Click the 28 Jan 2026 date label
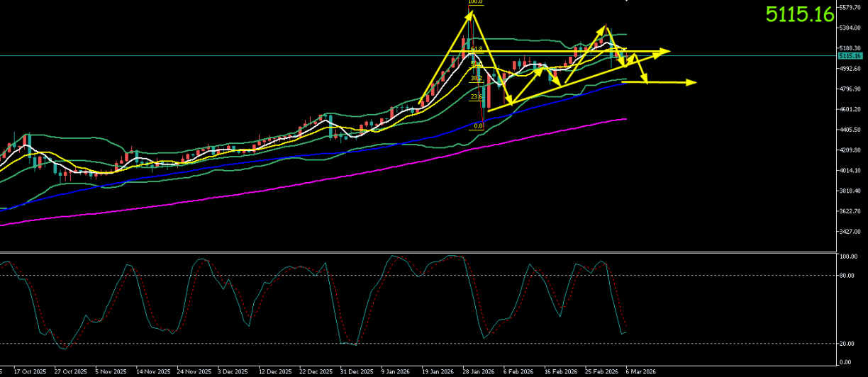Viewport: 868px width, 377px height. tap(478, 371)
